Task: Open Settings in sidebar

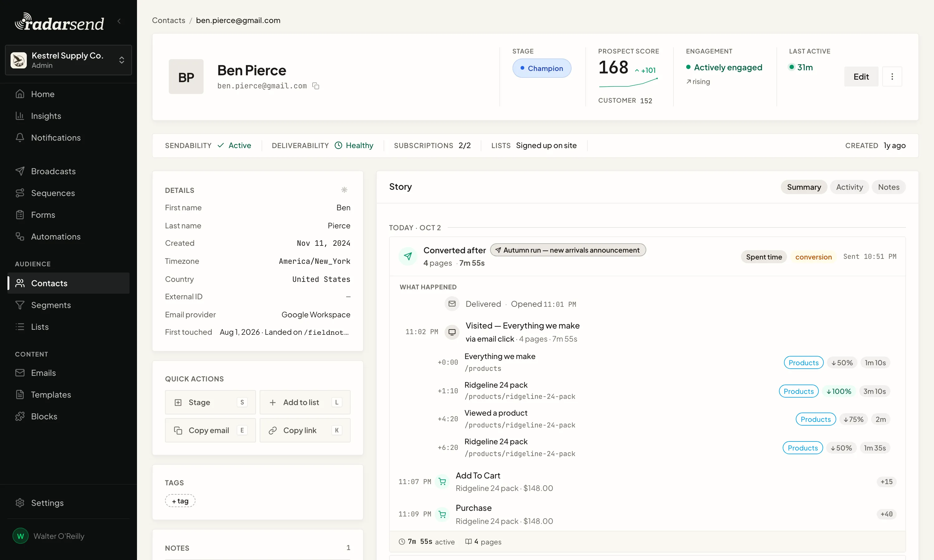Action: coord(68,503)
